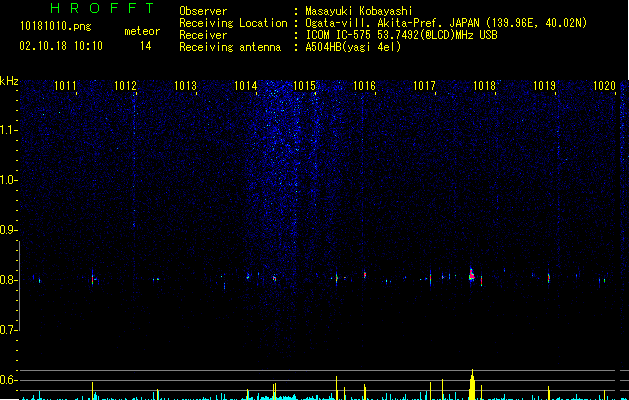Select the filename 10181010.png
The height and width of the screenshot is (400, 629).
(56, 27)
